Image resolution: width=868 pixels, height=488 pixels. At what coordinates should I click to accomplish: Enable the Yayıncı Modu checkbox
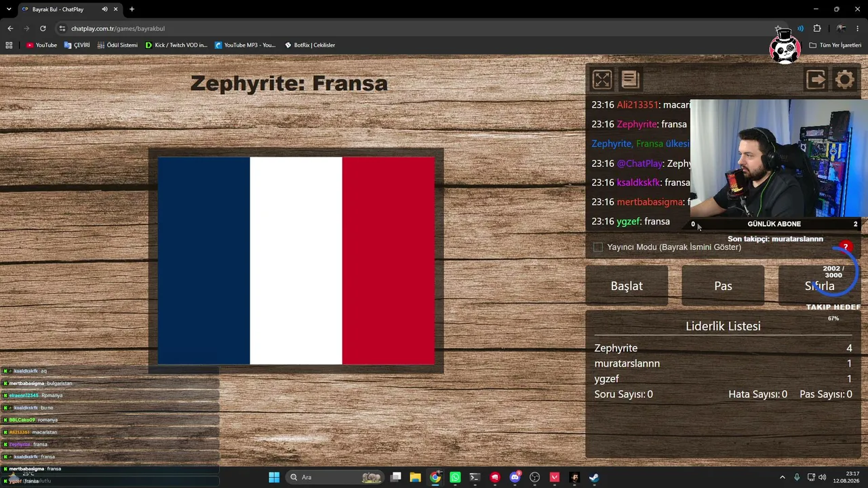tap(597, 247)
